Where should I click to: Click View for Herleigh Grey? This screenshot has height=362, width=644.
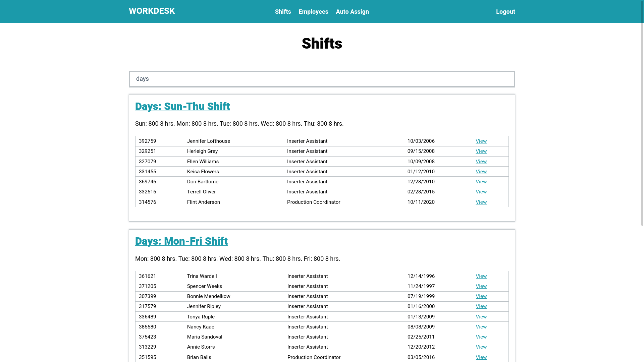(481, 151)
